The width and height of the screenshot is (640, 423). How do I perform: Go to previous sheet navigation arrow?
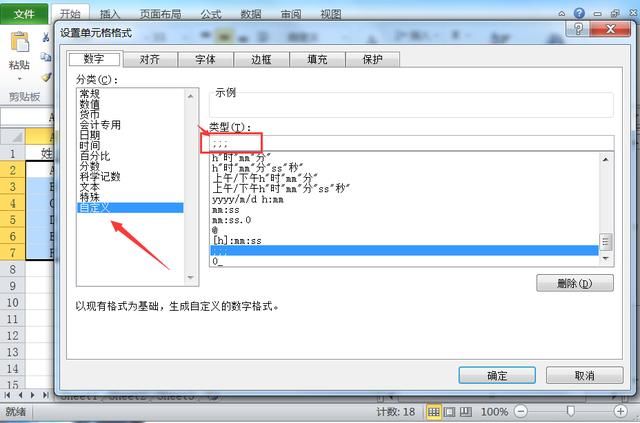pyautogui.click(x=20, y=395)
